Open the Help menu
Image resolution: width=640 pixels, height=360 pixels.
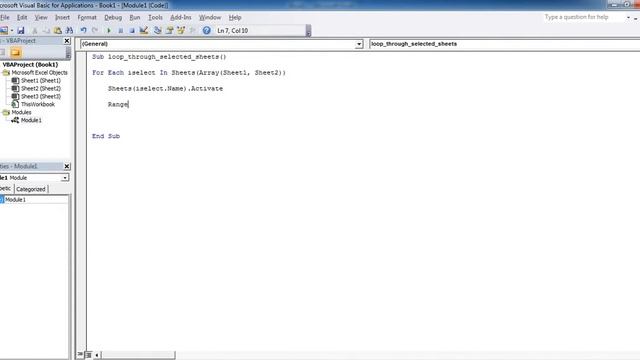pyautogui.click(x=235, y=18)
